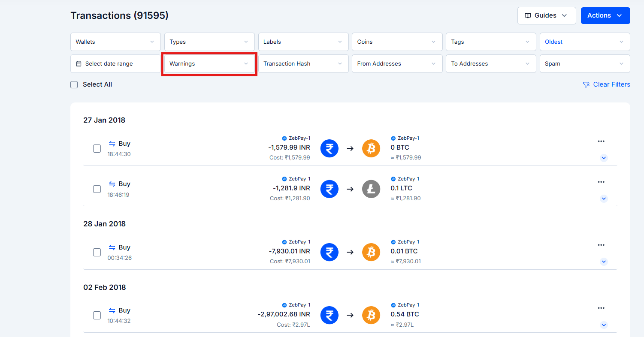
Task: Click the Bitcoin icon in the 0 BTC row
Action: coord(371,148)
